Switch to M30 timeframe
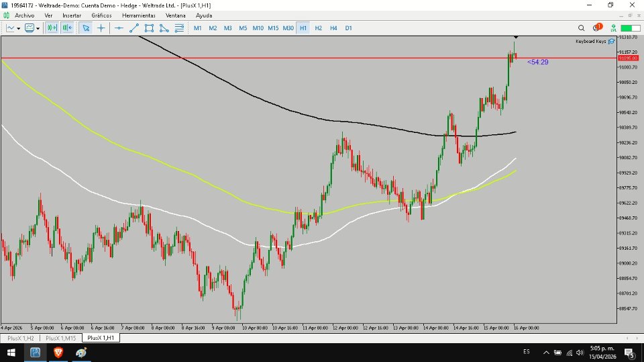Screen dimensions: 644x362 pyautogui.click(x=288, y=28)
